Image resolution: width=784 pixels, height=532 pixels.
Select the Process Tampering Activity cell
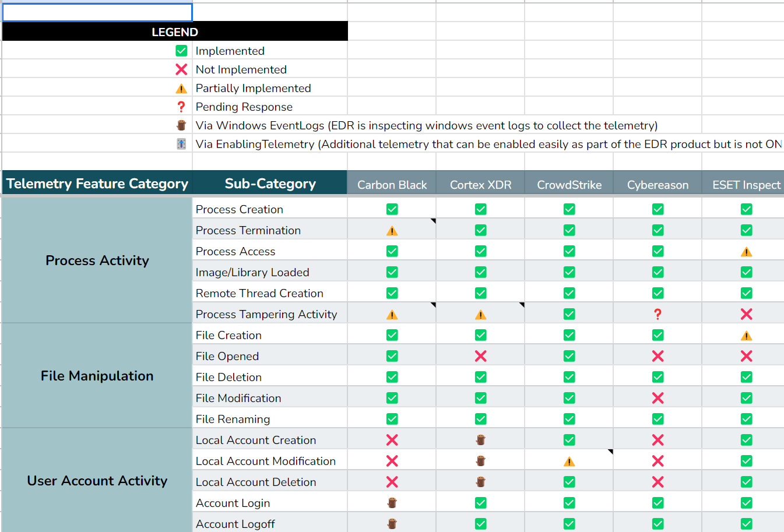tap(270, 314)
